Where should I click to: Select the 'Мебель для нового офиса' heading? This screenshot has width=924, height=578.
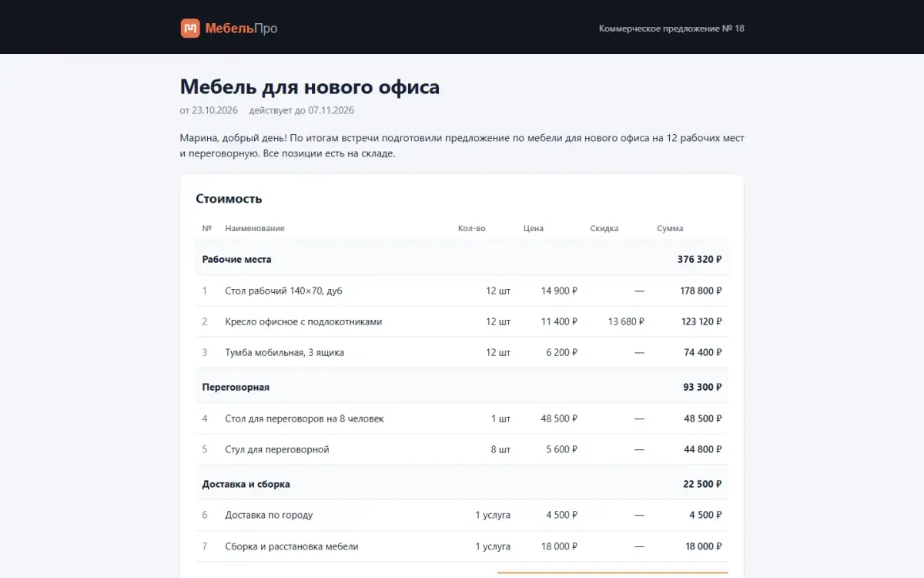tap(310, 86)
